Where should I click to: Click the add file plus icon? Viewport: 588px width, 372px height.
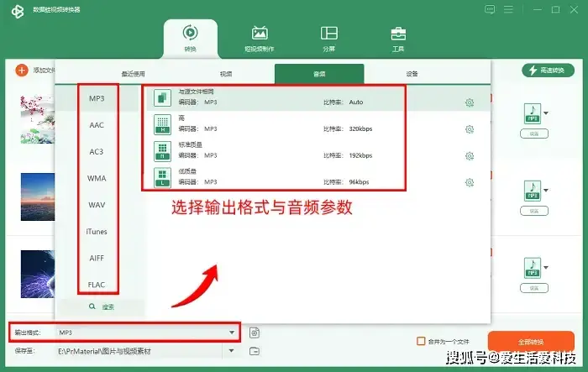click(21, 71)
